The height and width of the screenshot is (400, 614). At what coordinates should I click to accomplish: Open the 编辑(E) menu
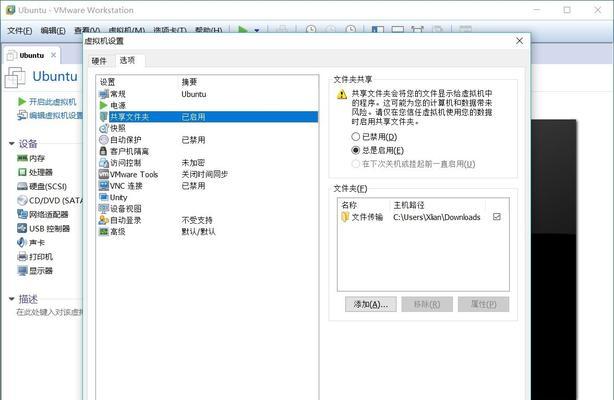tap(53, 30)
